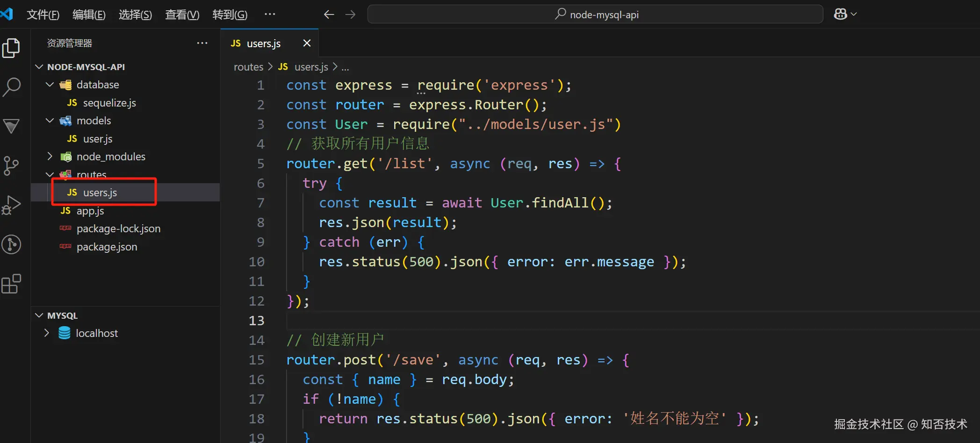Click routes in the breadcrumb

coord(248,67)
